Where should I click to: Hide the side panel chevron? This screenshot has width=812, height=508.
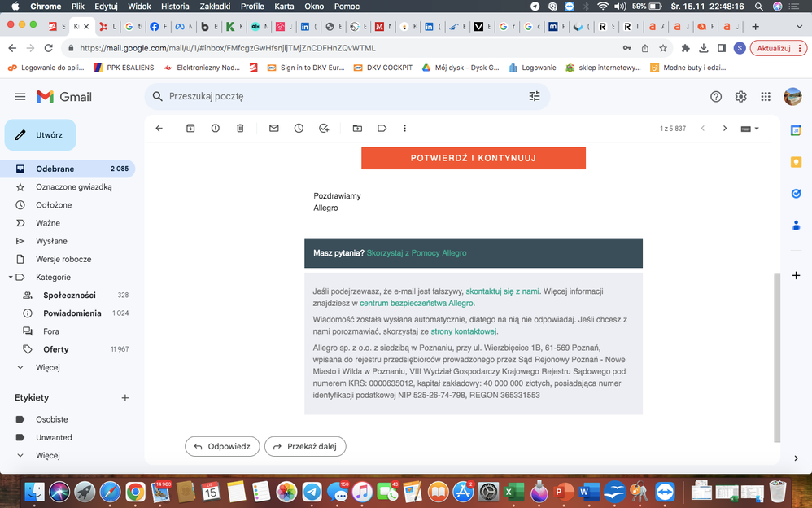(797, 458)
